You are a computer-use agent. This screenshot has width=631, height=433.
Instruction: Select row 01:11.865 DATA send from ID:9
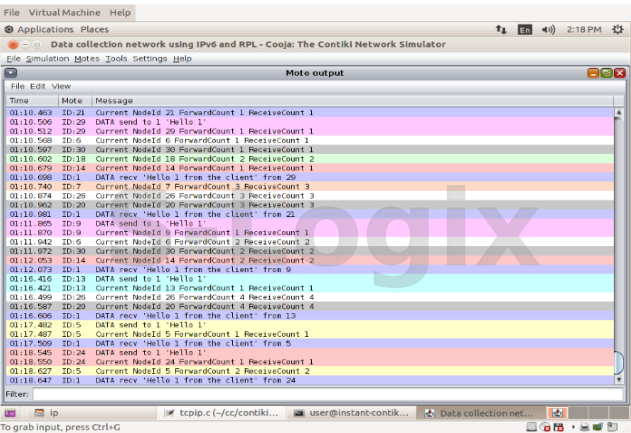[310, 223]
